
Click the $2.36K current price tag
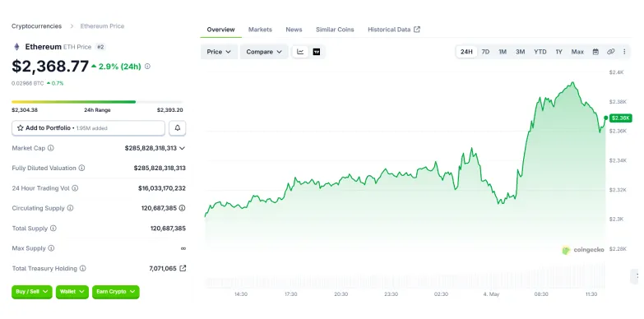tap(620, 118)
